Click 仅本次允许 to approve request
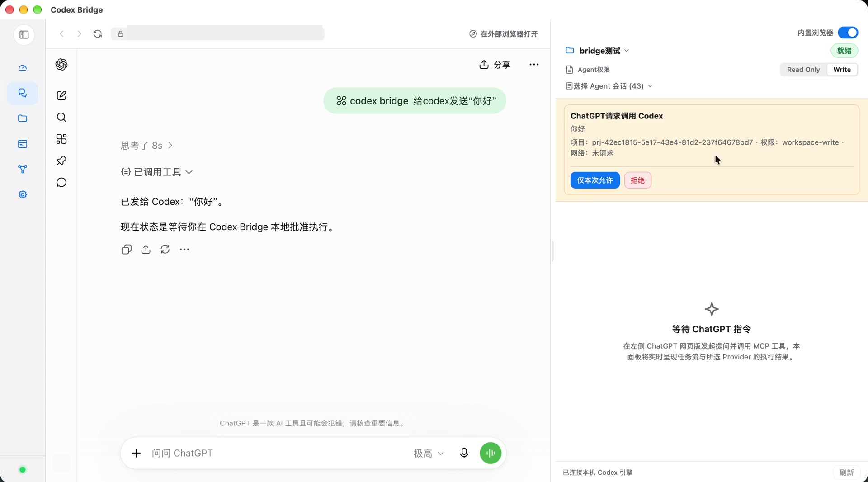 (x=595, y=180)
